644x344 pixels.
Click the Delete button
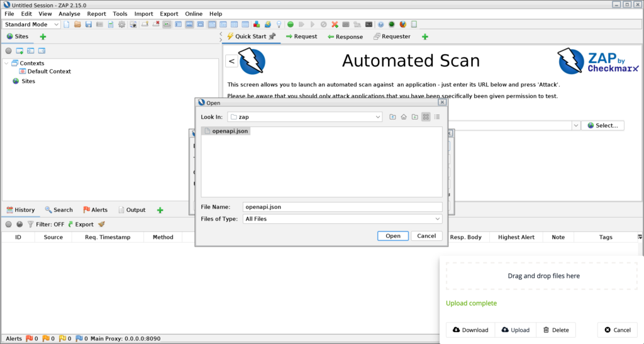tap(556, 330)
